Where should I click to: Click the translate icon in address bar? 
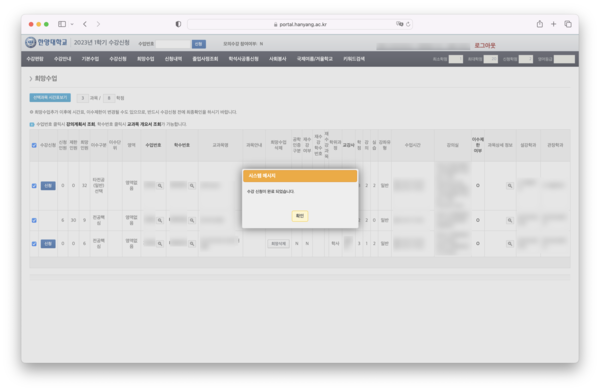coord(399,24)
